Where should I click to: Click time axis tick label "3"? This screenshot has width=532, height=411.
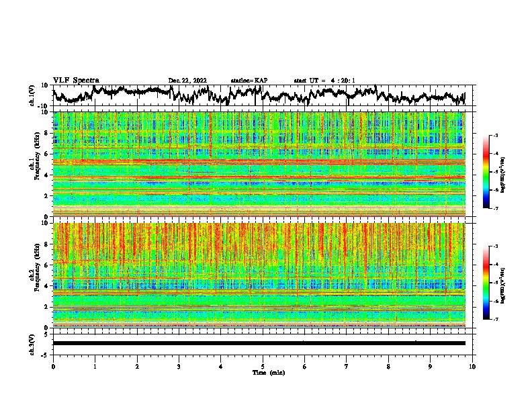(179, 367)
